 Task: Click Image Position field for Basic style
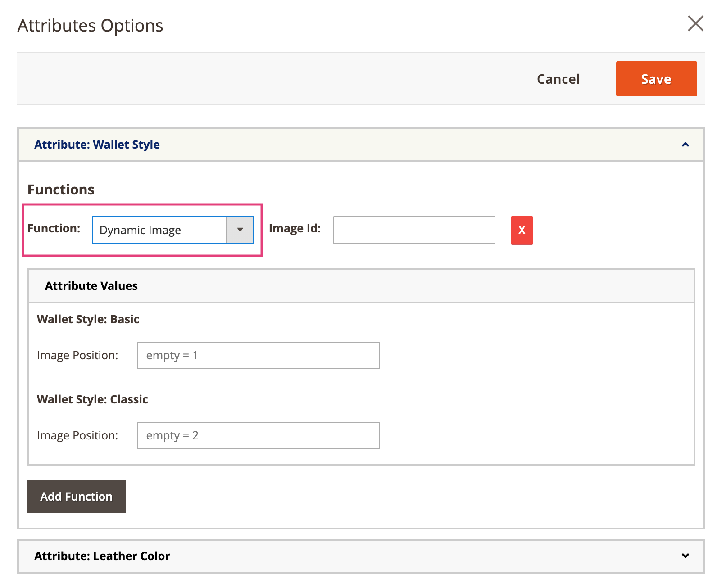(x=258, y=356)
